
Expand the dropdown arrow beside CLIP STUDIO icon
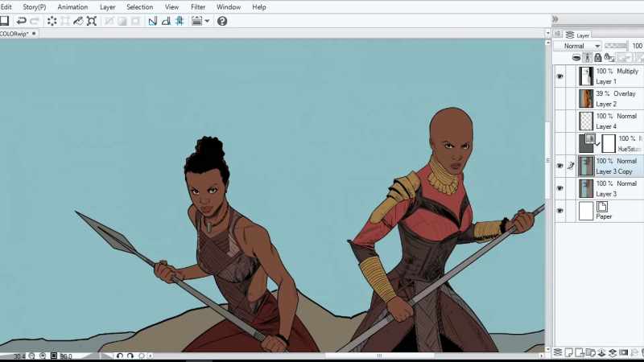pyautogui.click(x=207, y=21)
